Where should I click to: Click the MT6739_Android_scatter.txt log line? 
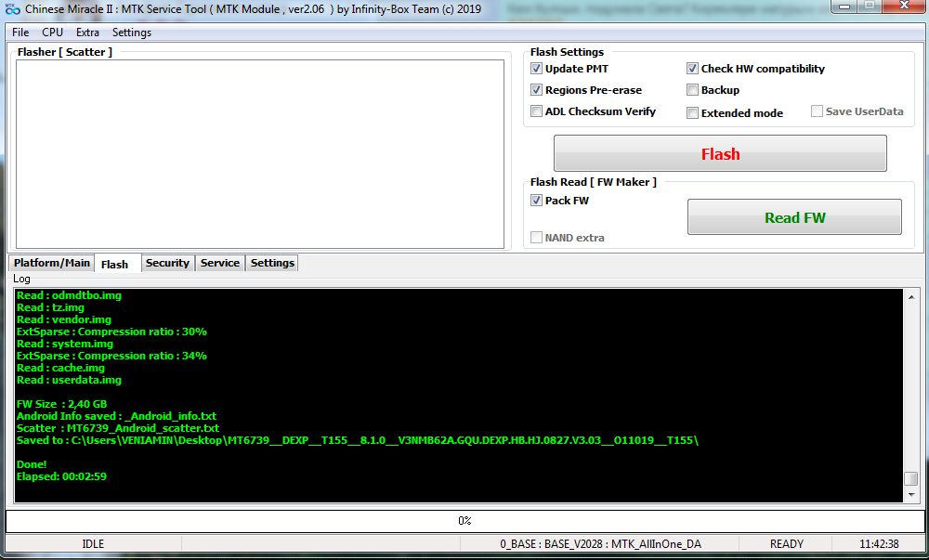pos(118,428)
